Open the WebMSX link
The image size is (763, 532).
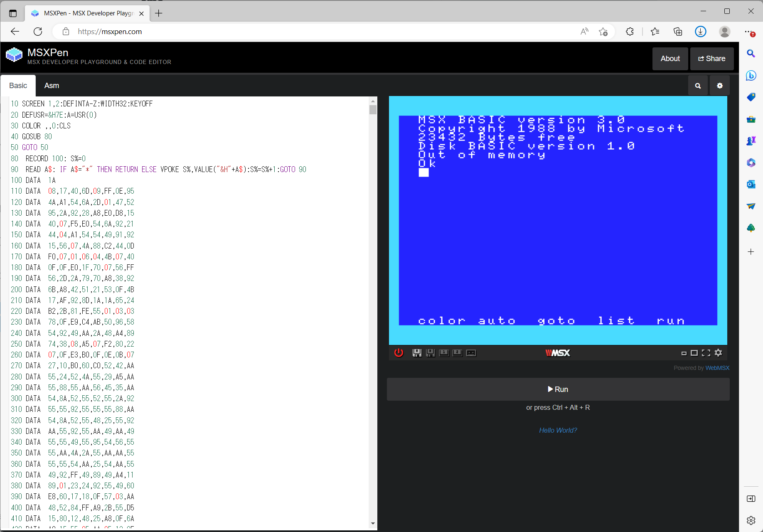[717, 368]
